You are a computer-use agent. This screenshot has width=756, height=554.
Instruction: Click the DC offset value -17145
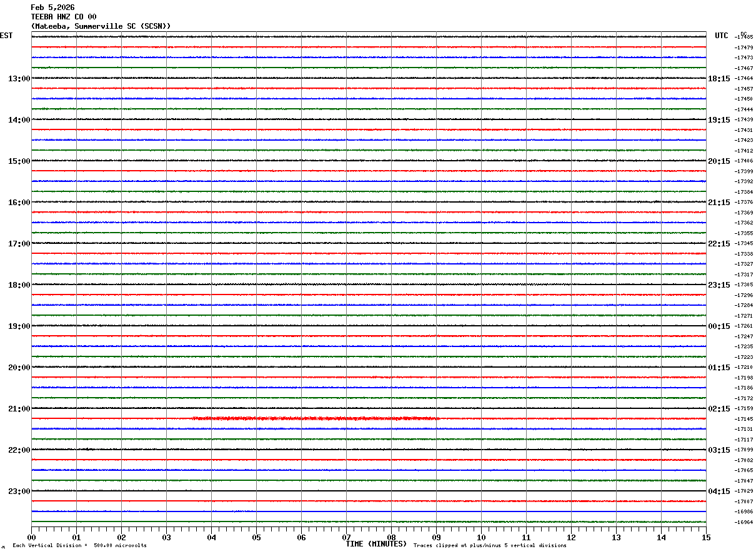tap(744, 420)
